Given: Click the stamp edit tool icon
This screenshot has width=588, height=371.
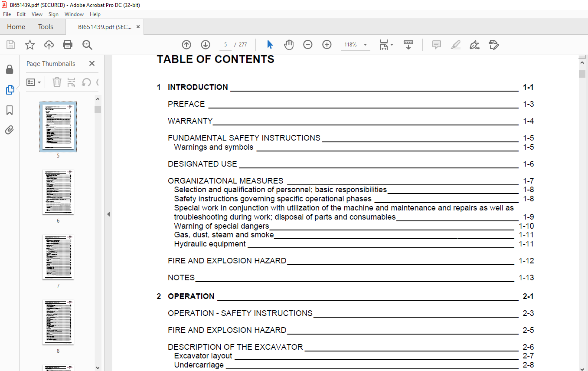Looking at the screenshot, I should [x=493, y=45].
